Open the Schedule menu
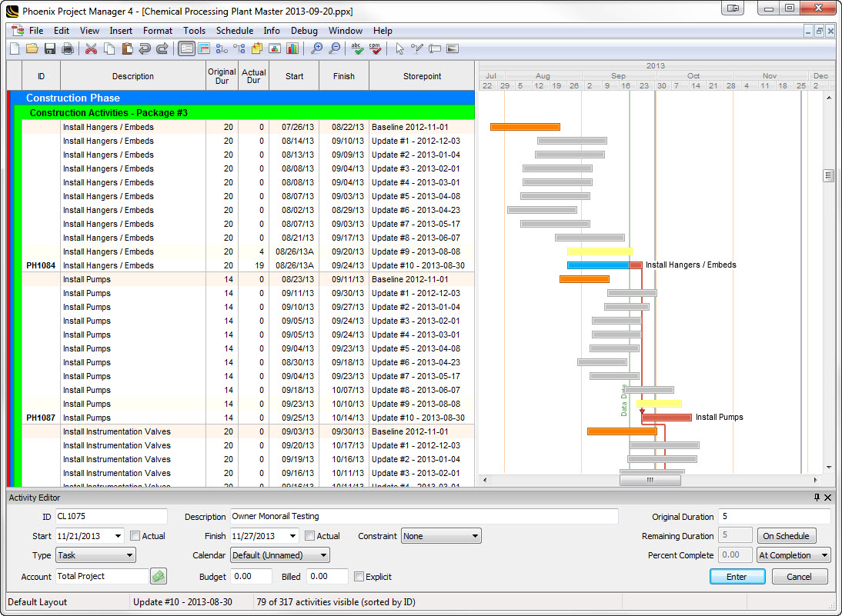842x616 pixels. [x=235, y=31]
